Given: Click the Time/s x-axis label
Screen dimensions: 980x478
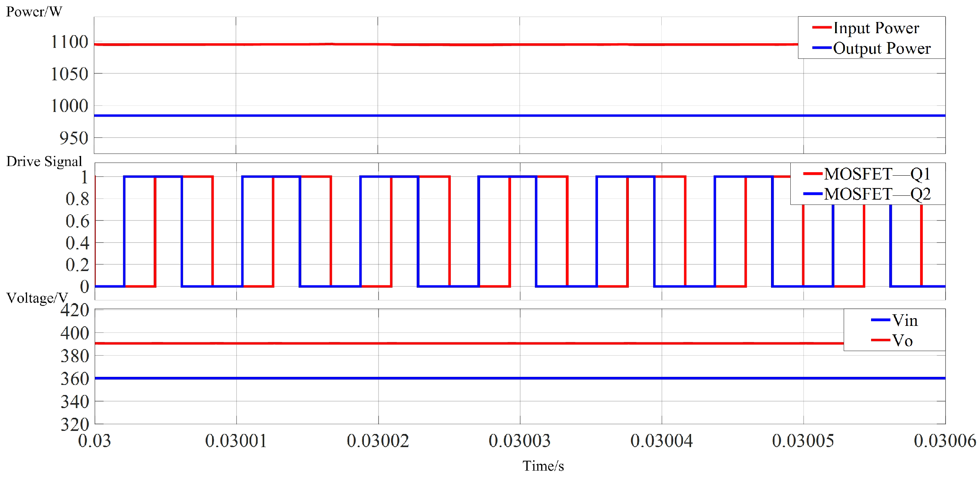Looking at the screenshot, I should [x=543, y=466].
